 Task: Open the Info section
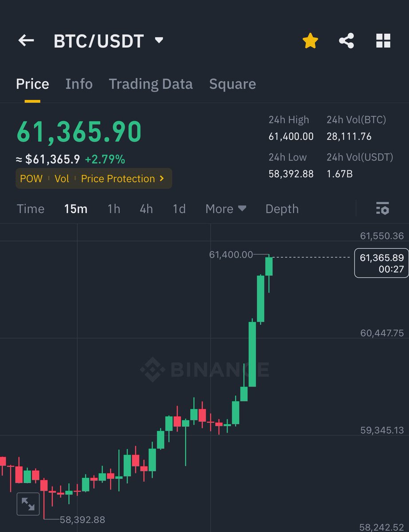[x=79, y=84]
